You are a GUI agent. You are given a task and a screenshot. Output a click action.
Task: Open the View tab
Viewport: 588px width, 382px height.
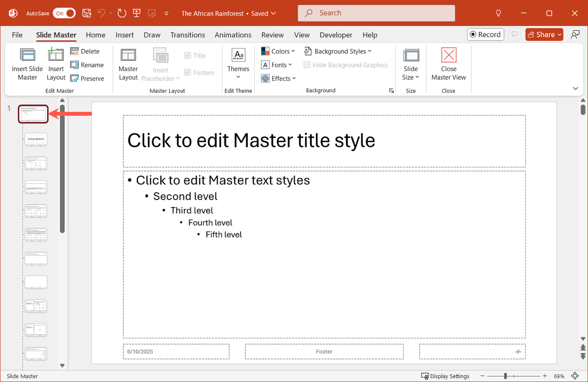pyautogui.click(x=302, y=35)
